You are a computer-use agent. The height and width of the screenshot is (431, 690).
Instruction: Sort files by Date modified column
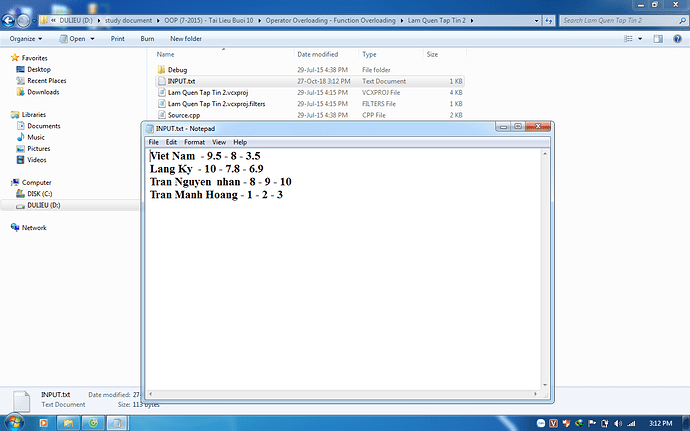point(318,54)
